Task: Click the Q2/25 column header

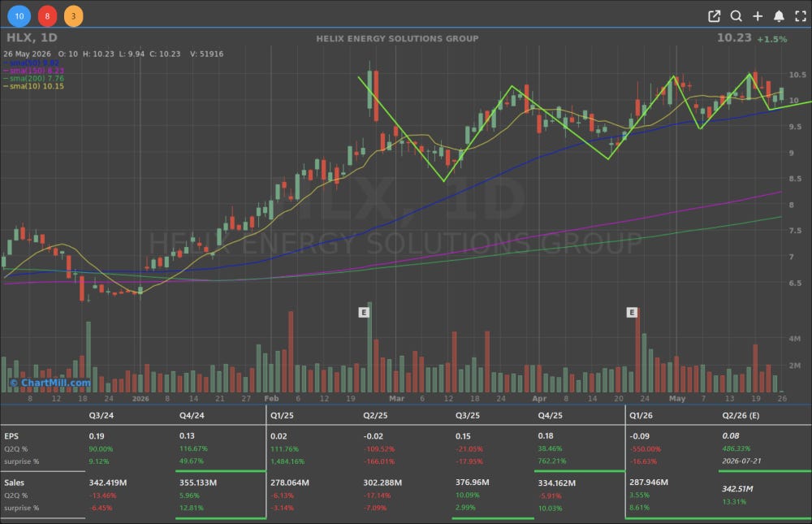Action: [375, 415]
